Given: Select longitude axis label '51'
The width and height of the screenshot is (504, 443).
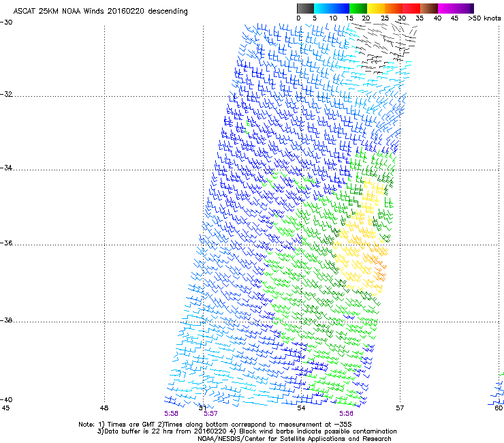Looking at the screenshot, I should 202,408.
